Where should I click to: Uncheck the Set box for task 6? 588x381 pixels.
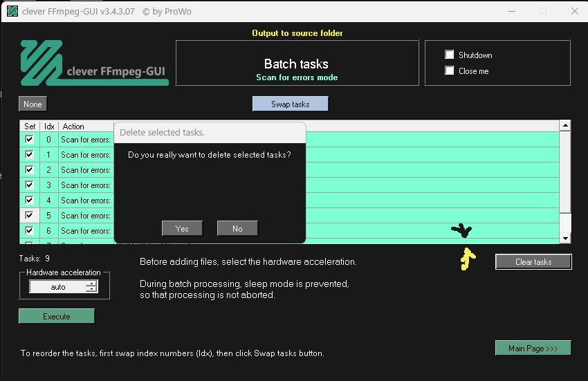coord(29,230)
